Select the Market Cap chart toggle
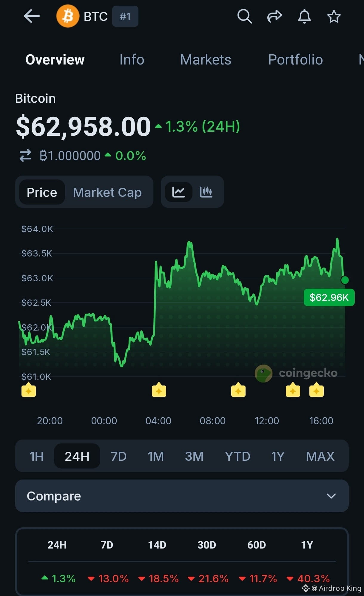364x596 pixels. coord(107,192)
